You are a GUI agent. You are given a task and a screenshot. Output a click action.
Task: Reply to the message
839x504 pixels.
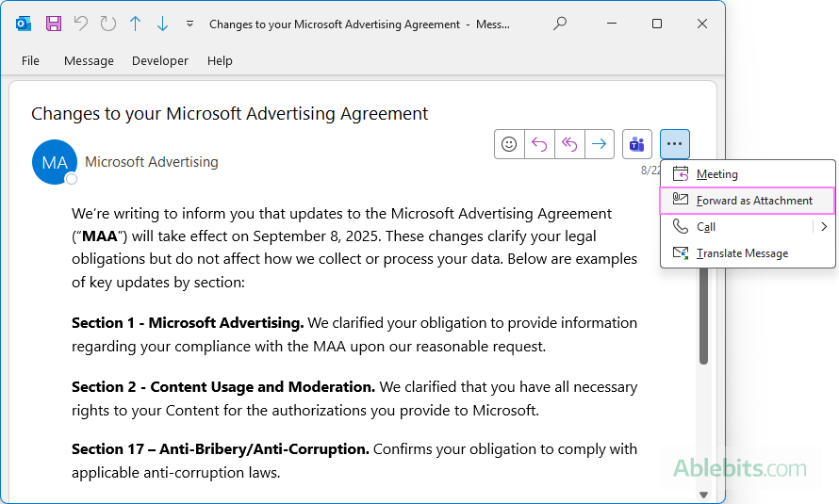(x=539, y=144)
